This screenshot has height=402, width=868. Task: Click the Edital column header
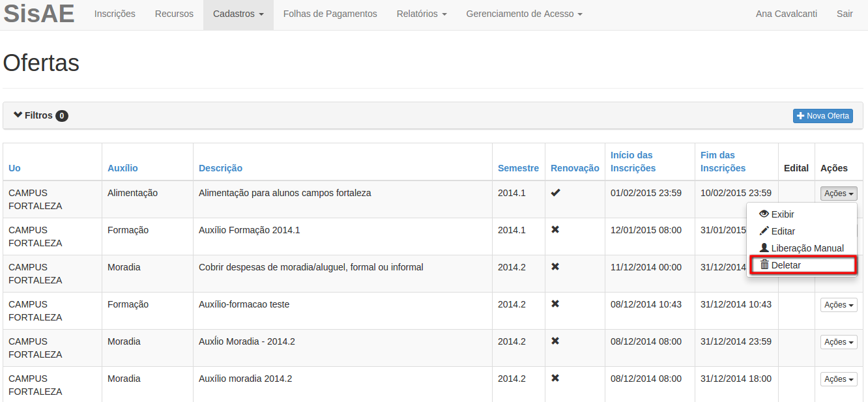point(796,168)
